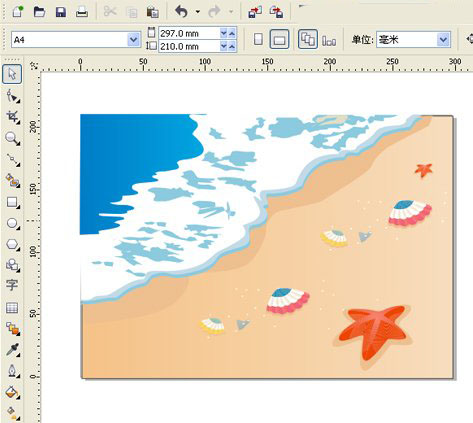Select the Text tool (字)
Image resolution: width=473 pixels, height=423 pixels.
[12, 285]
